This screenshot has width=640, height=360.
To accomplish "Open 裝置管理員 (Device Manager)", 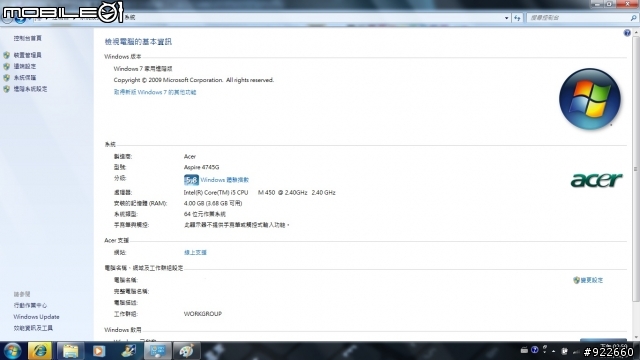I will tap(27, 55).
